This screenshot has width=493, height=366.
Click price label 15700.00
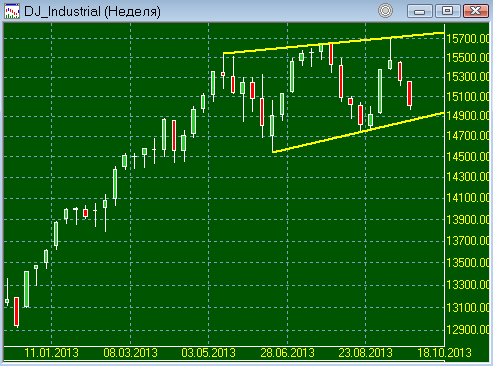pos(468,39)
